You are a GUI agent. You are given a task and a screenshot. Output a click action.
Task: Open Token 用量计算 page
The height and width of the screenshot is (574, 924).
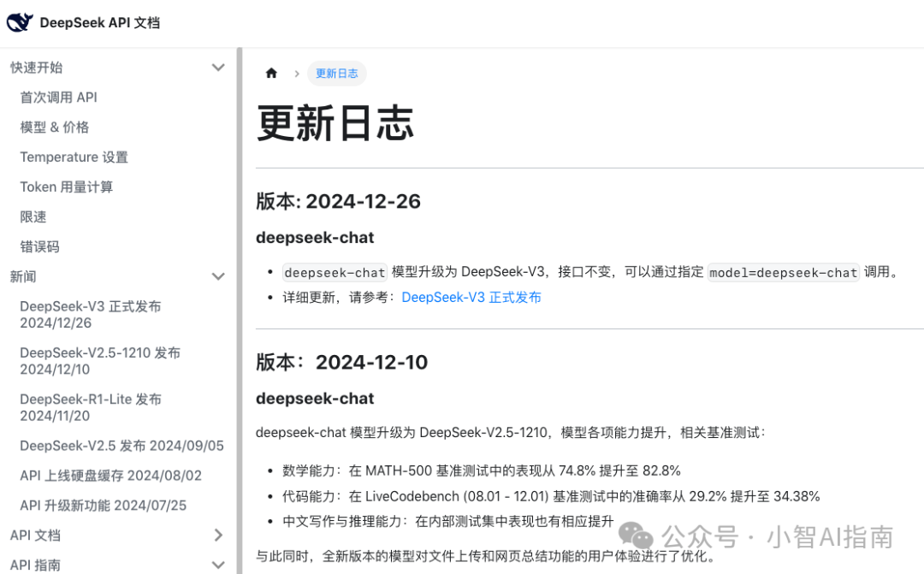click(67, 187)
